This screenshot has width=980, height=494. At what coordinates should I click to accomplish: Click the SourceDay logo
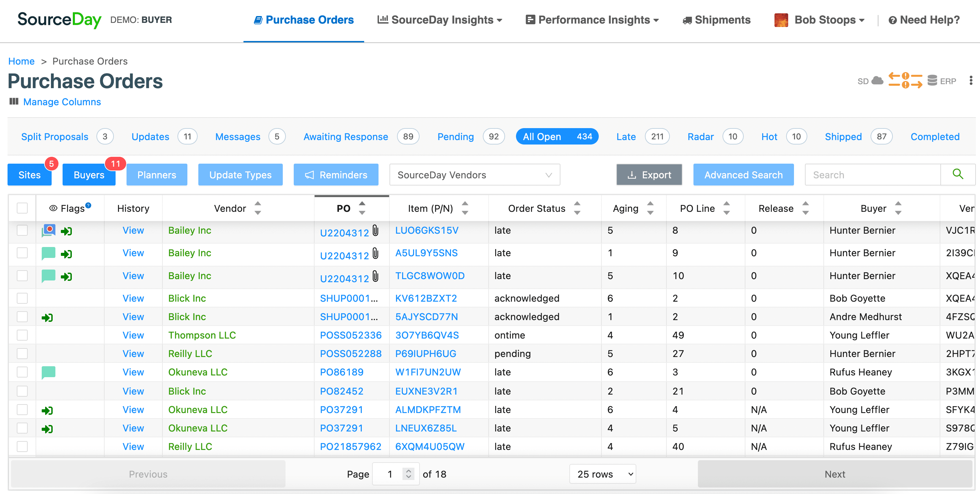(x=59, y=20)
